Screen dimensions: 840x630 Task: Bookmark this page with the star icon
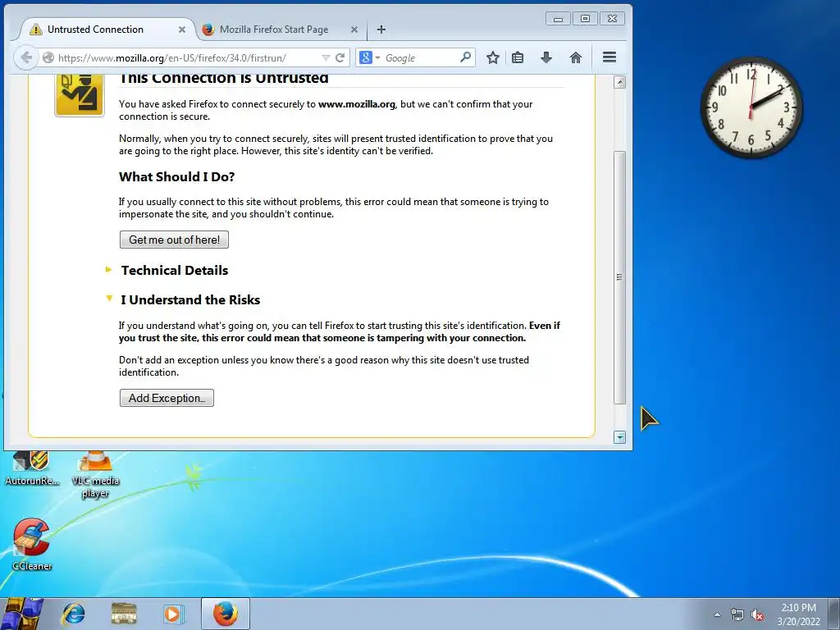coord(493,57)
